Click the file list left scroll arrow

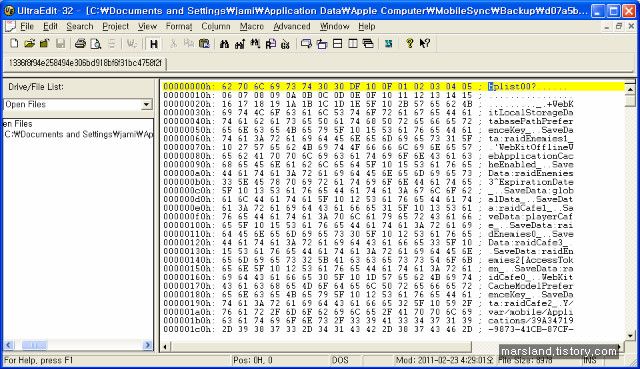pyautogui.click(x=9, y=345)
